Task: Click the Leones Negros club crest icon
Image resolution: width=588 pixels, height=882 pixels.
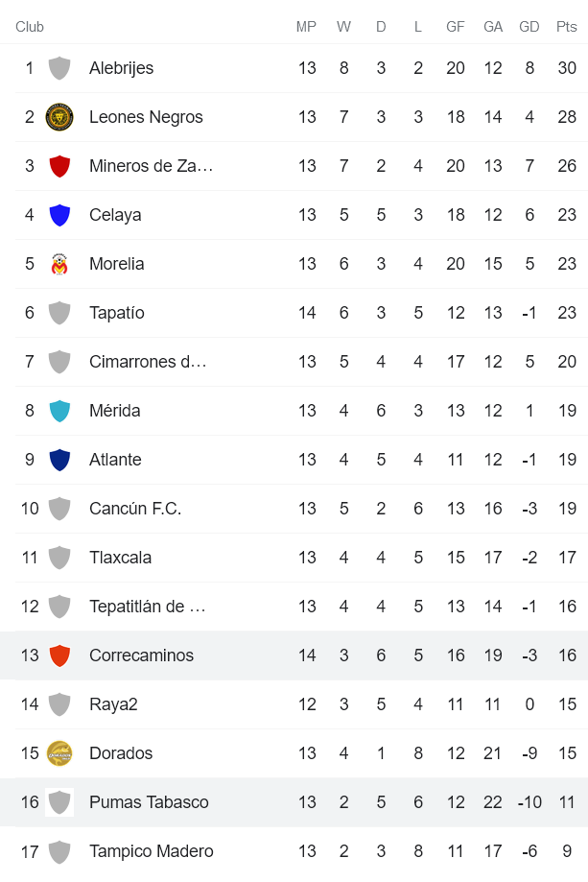Action: (x=59, y=117)
